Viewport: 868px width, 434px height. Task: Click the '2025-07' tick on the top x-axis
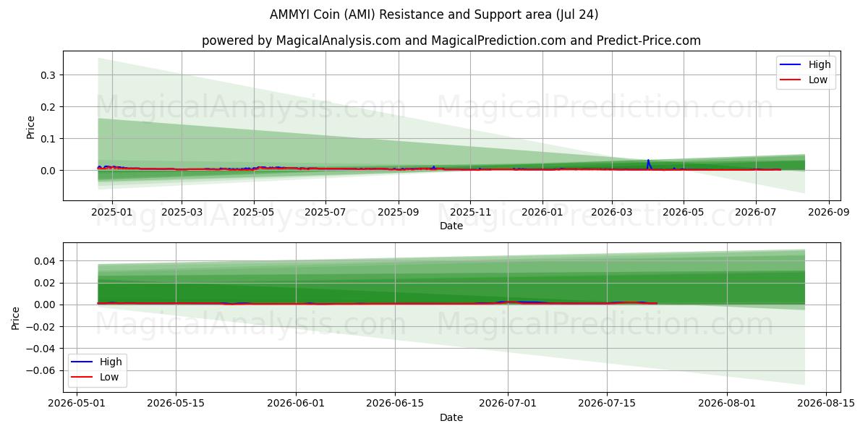[325, 213]
